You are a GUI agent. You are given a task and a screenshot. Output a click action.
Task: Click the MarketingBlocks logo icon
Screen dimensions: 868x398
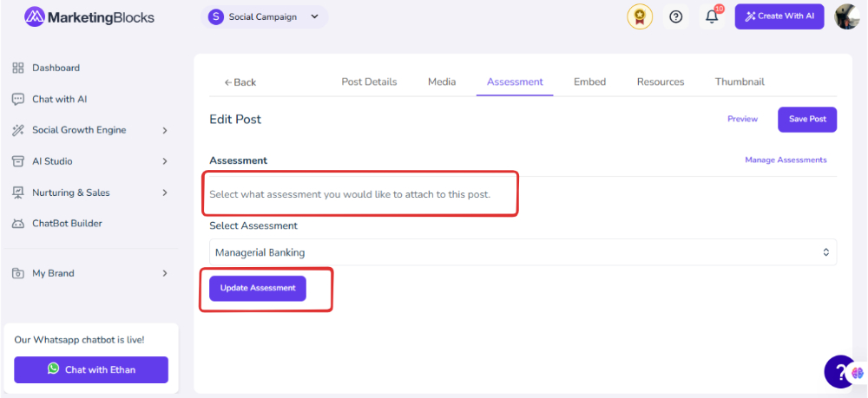pyautogui.click(x=35, y=16)
